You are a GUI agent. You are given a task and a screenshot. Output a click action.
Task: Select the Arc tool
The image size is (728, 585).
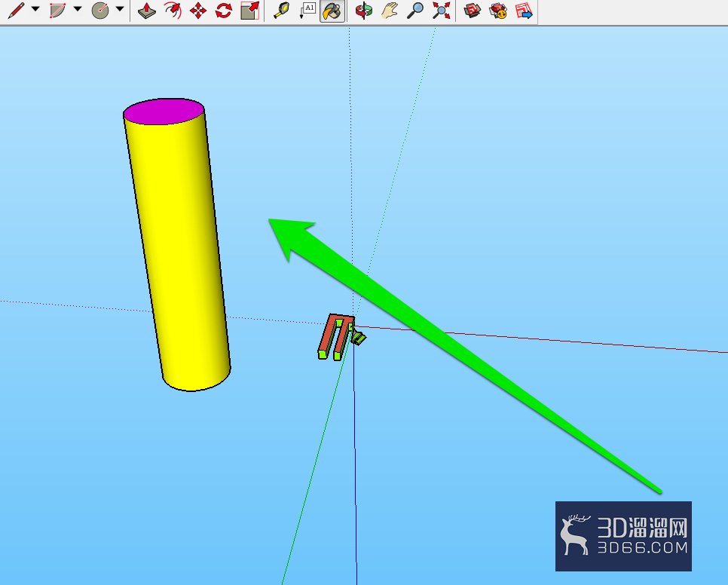click(x=58, y=11)
